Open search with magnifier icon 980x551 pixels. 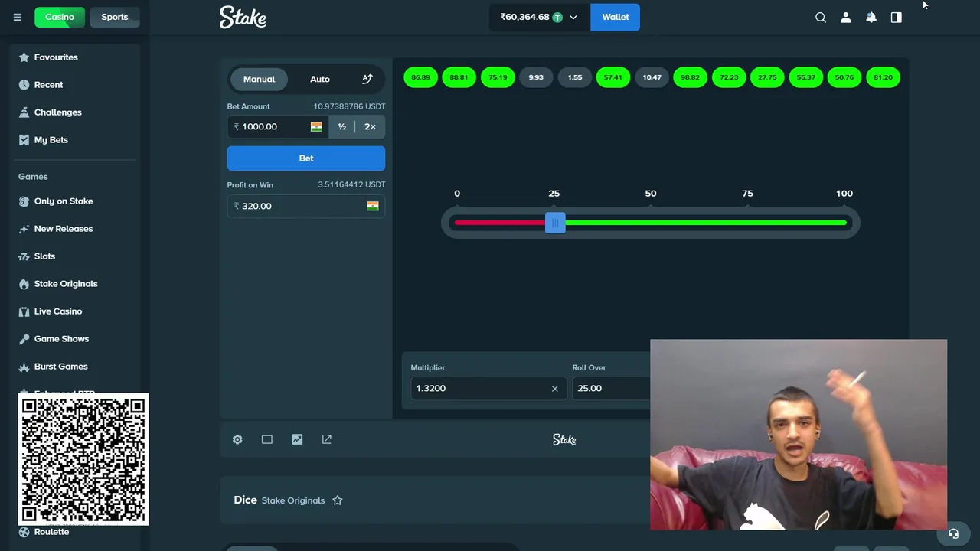(821, 17)
